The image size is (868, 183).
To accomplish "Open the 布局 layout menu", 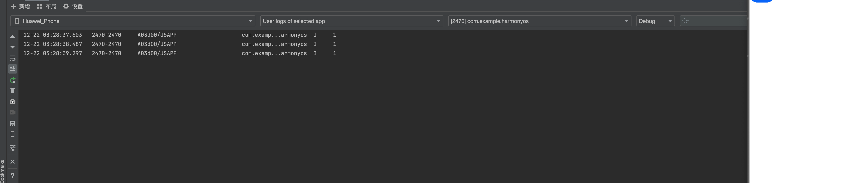I will (47, 6).
